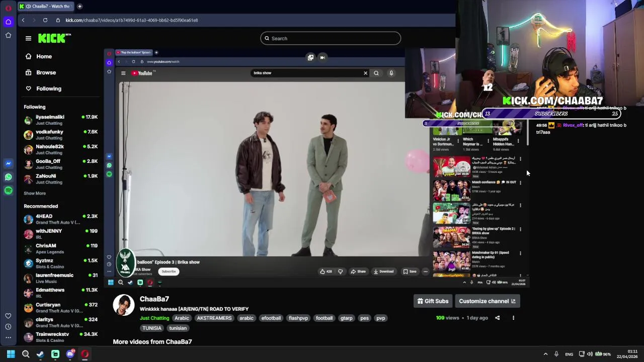Select the TUNISIA tag
The image size is (644, 362).
point(151,328)
